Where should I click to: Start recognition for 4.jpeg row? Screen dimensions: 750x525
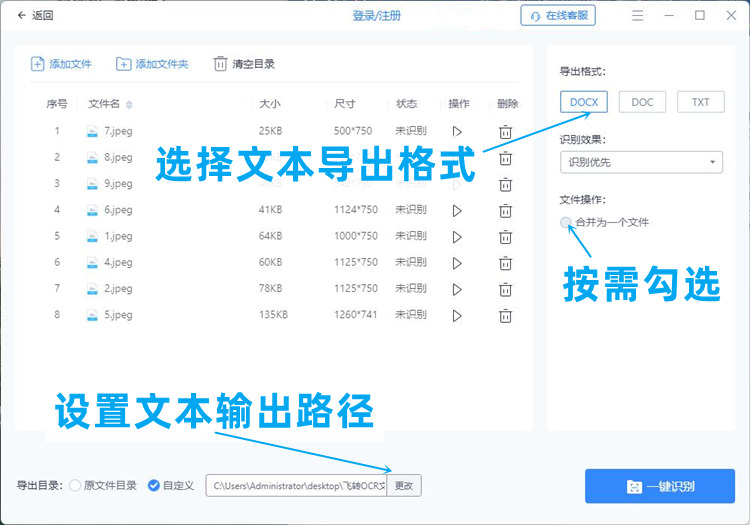point(457,263)
